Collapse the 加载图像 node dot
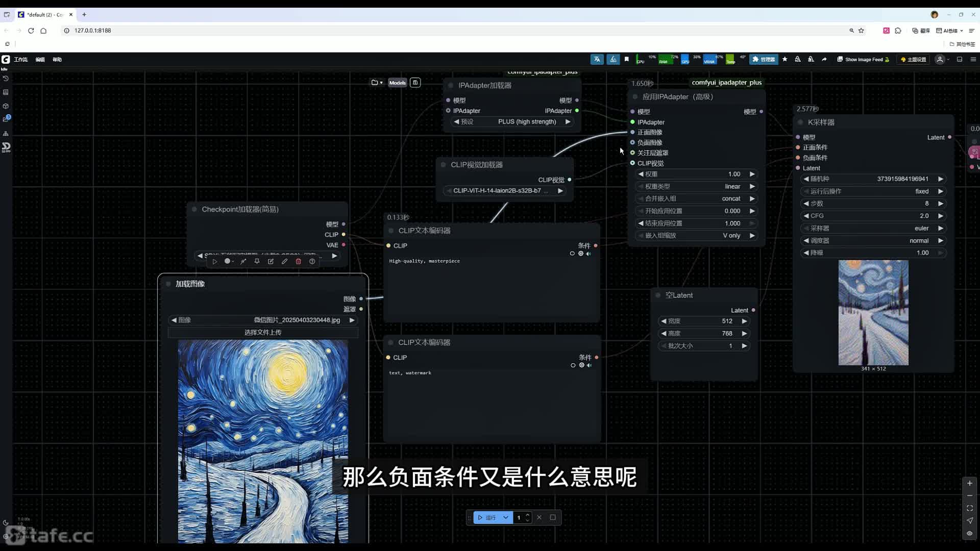 point(168,284)
